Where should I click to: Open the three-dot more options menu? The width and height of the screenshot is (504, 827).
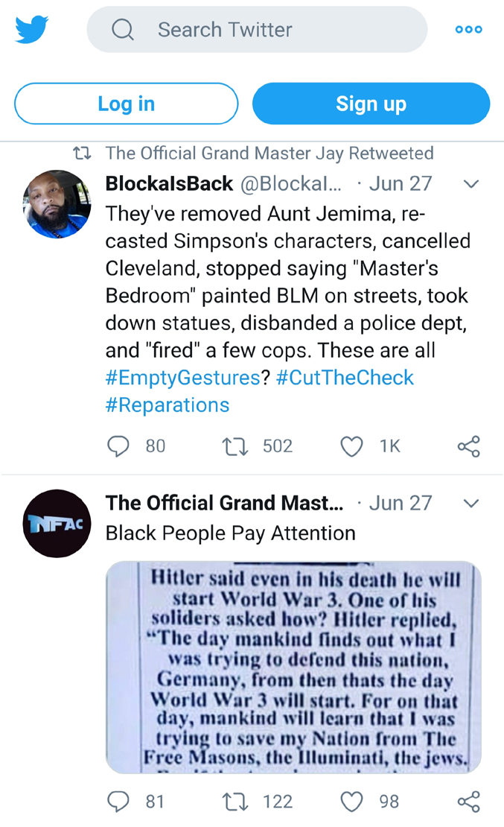(468, 30)
